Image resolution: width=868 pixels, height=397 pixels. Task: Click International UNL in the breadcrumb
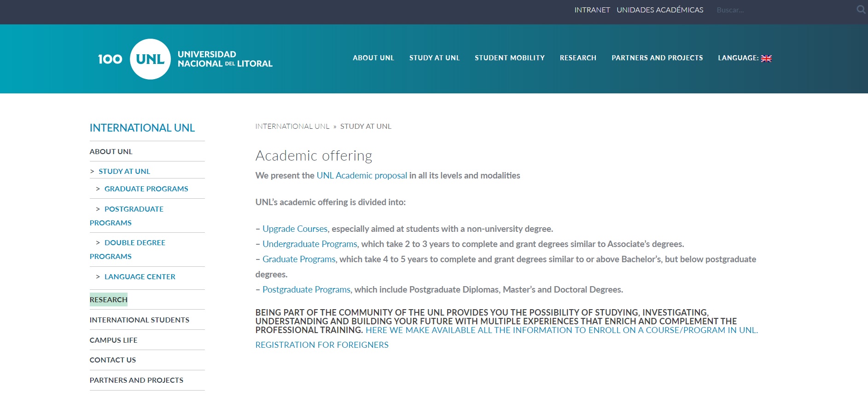[292, 127]
